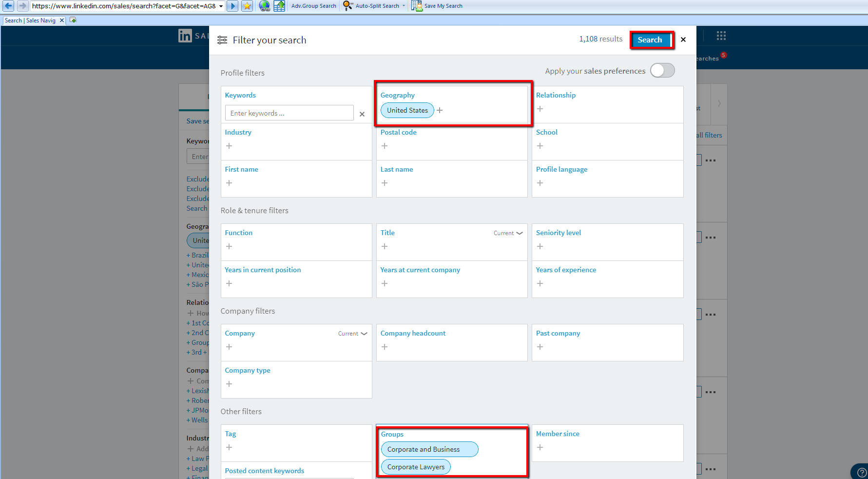Add another Geography with plus icon
This screenshot has height=479, width=868.
click(x=440, y=110)
